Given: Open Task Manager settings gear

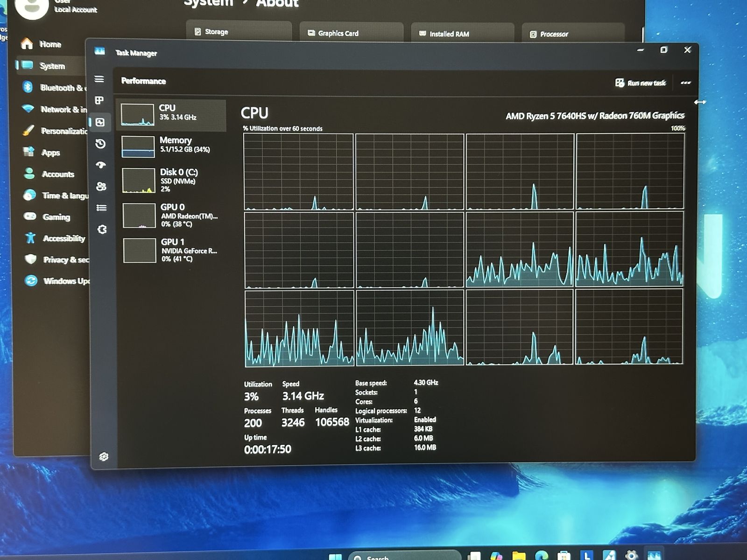Looking at the screenshot, I should (104, 456).
